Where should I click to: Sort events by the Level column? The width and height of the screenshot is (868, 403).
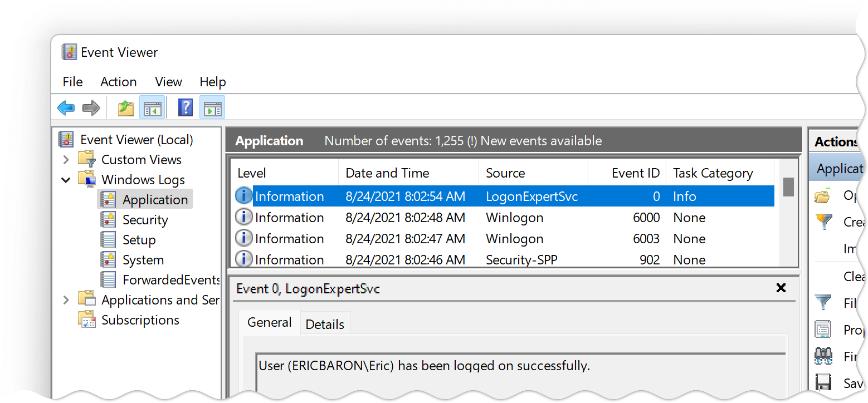[284, 173]
